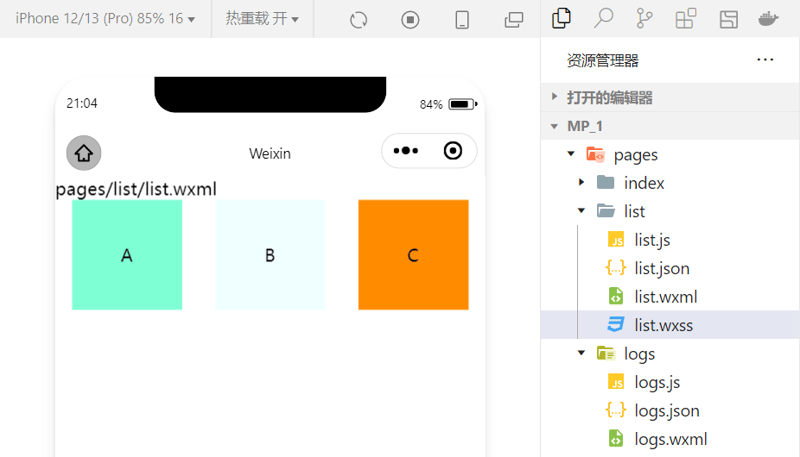Select logs.js in the file tree
Viewport: 800px width, 457px height.
pos(669,382)
